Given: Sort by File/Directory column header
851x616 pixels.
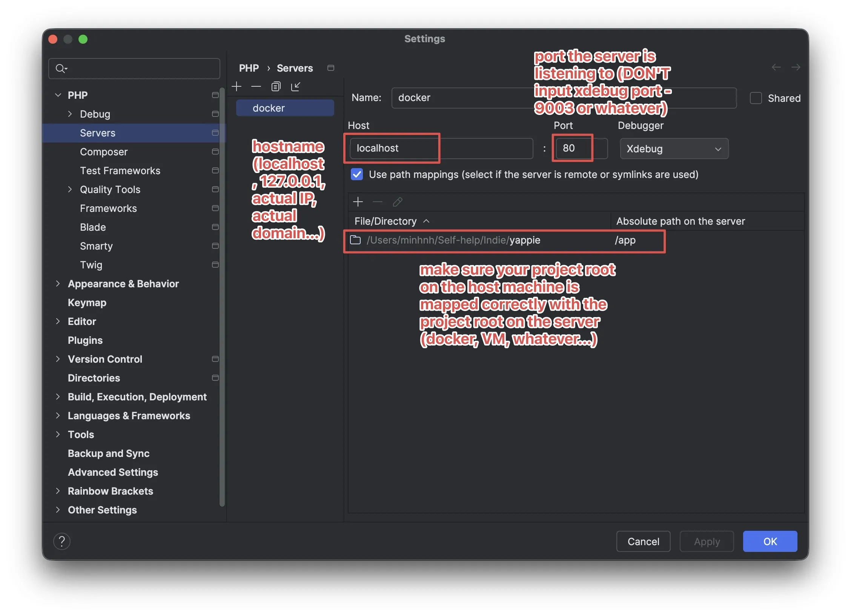Looking at the screenshot, I should [x=386, y=221].
